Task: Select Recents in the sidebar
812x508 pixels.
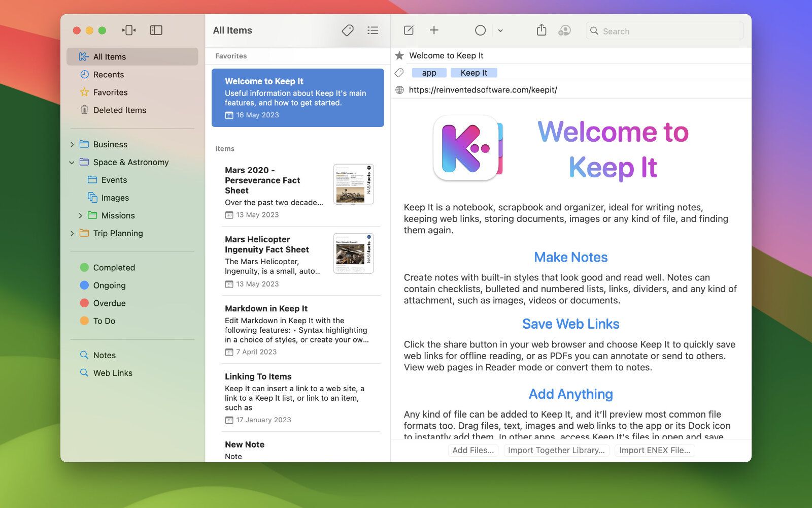Action: coord(108,75)
